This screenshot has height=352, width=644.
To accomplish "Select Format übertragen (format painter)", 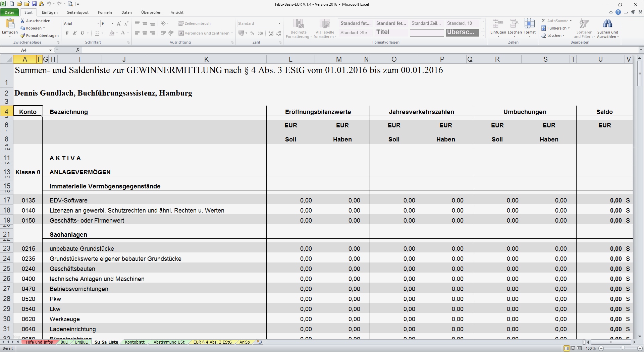I will (22, 35).
